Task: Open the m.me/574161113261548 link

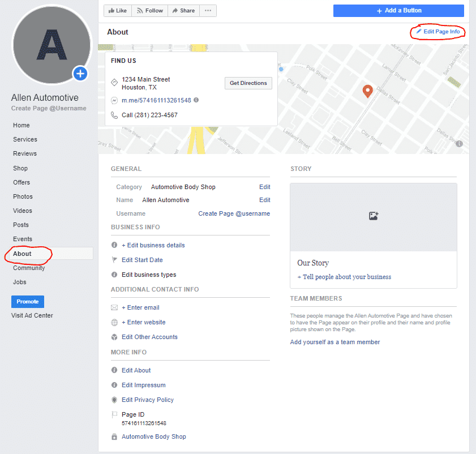Action: (156, 100)
